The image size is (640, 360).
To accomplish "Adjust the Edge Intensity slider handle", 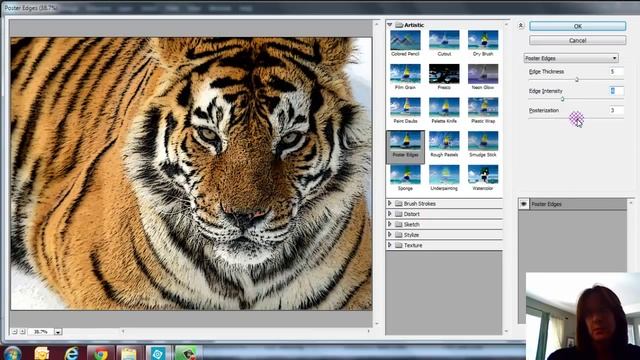I will (562, 99).
